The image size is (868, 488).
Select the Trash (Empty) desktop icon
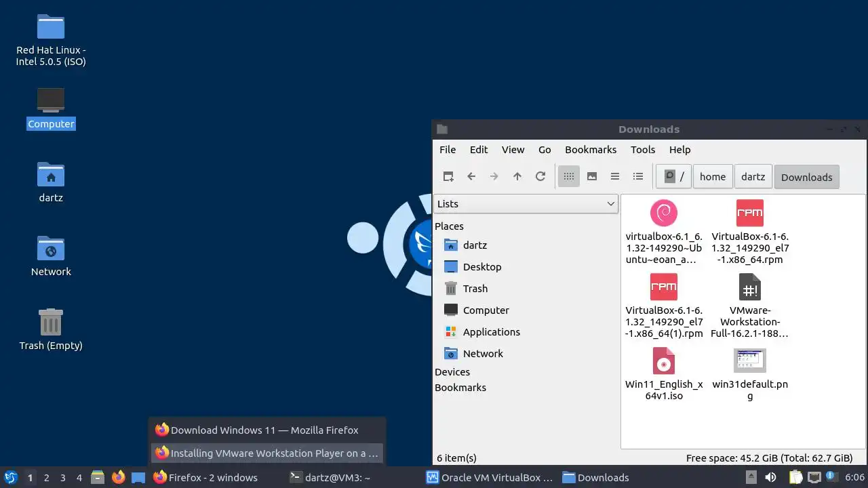(x=51, y=330)
